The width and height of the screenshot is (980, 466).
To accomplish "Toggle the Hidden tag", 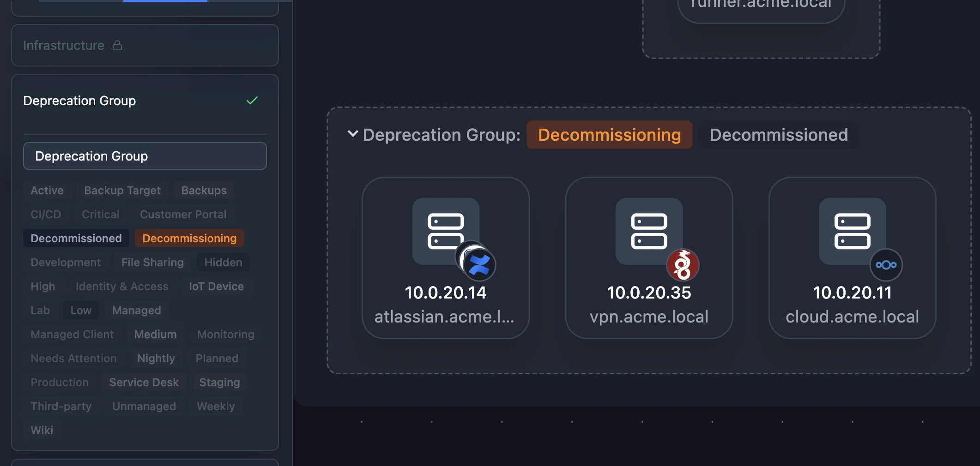I will tap(224, 262).
